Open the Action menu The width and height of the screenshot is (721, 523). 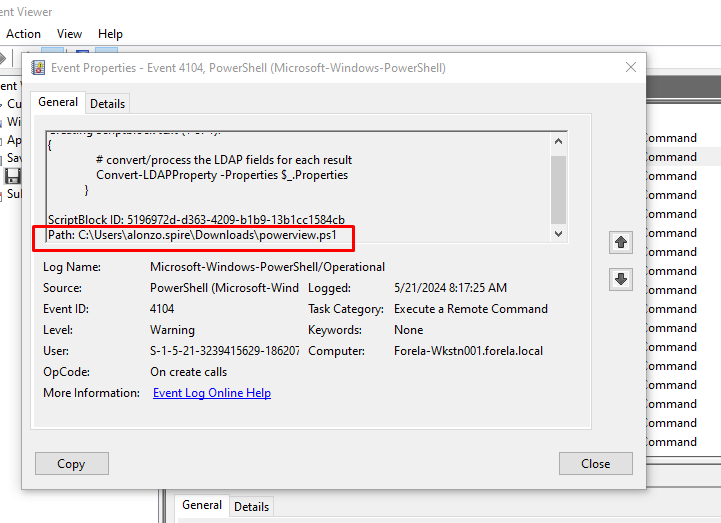click(x=23, y=34)
